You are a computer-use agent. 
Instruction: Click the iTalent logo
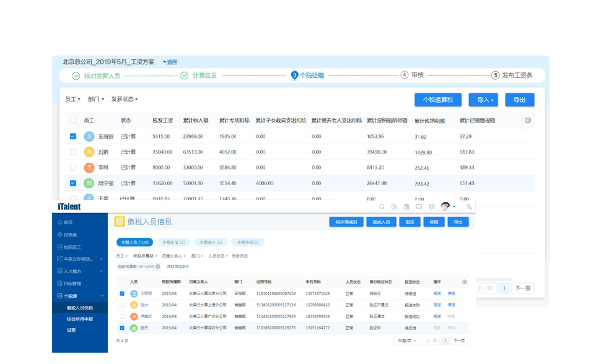click(69, 207)
